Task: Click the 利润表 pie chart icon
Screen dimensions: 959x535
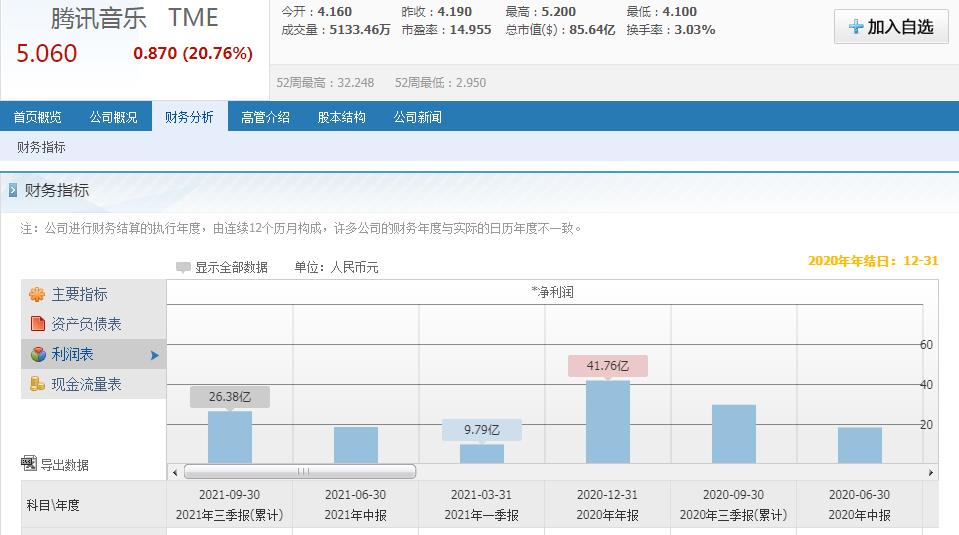Action: point(38,354)
